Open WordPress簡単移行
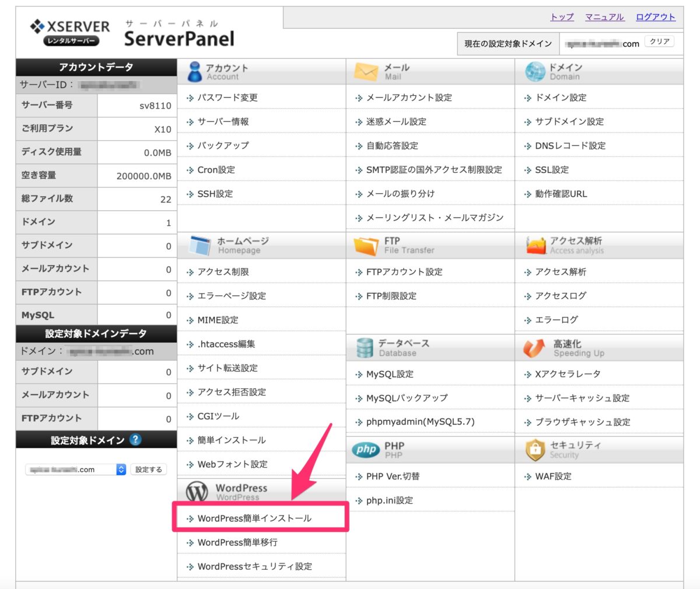Image resolution: width=700 pixels, height=589 pixels. (x=237, y=542)
